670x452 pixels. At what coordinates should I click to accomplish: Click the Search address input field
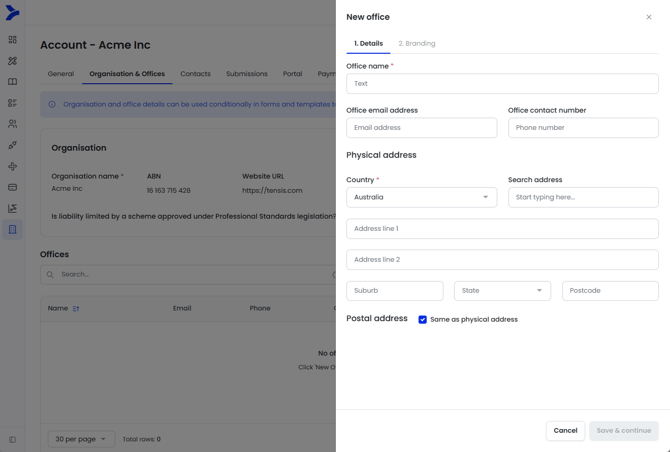click(583, 197)
